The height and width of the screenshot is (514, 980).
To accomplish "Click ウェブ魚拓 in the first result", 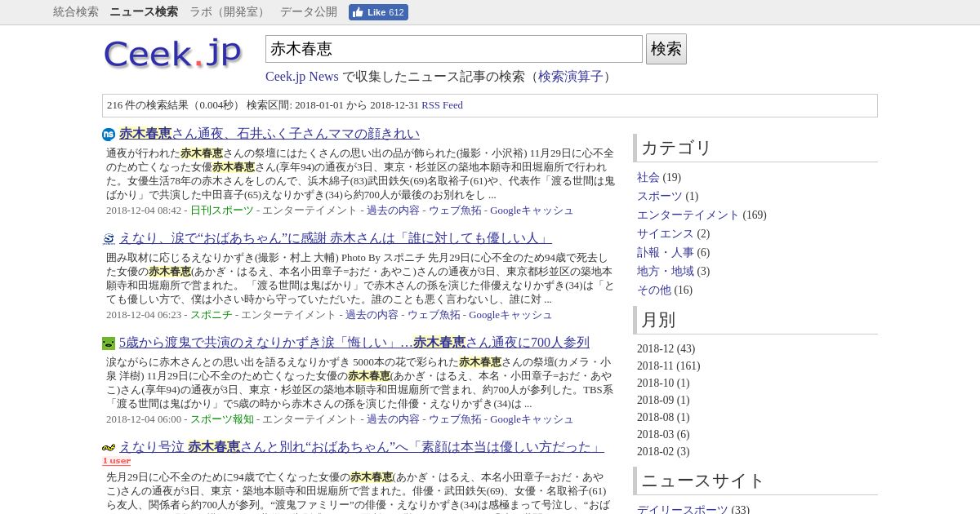I will click(455, 210).
